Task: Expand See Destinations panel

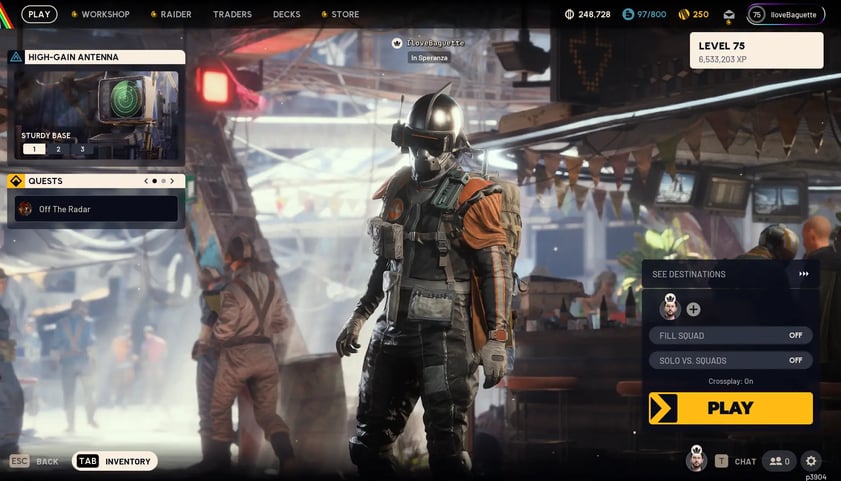Action: (803, 274)
